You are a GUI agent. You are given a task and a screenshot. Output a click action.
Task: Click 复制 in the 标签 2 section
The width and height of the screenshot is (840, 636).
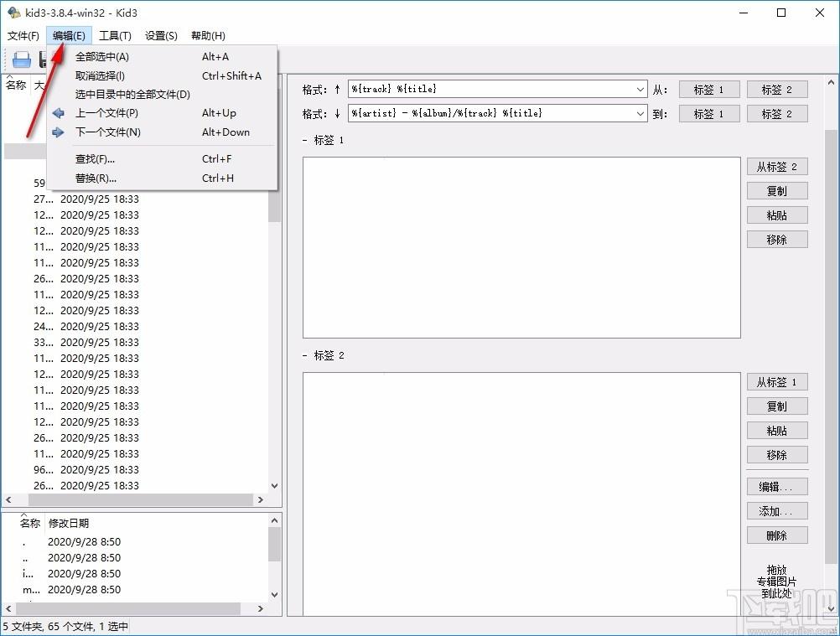[x=777, y=406]
